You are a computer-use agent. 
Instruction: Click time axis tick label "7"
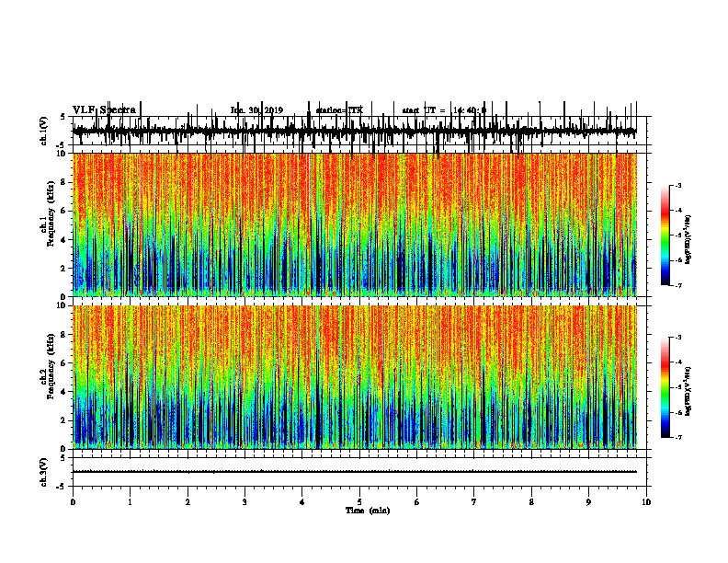474,502
